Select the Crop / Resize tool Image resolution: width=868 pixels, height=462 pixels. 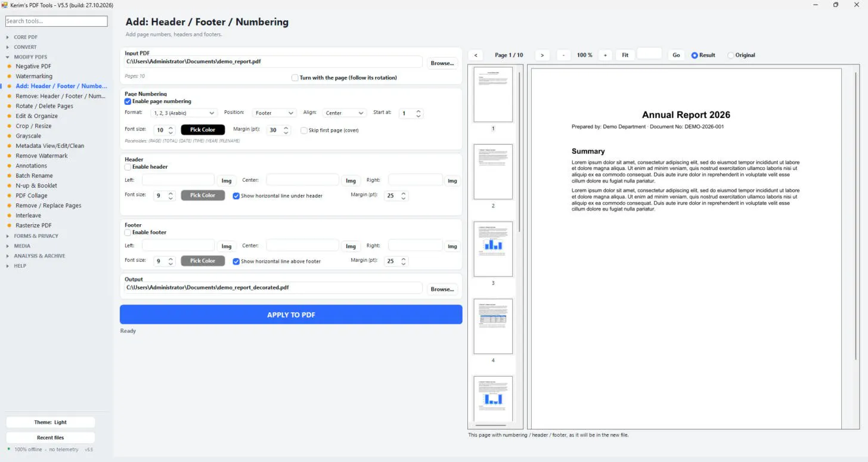pyautogui.click(x=33, y=126)
